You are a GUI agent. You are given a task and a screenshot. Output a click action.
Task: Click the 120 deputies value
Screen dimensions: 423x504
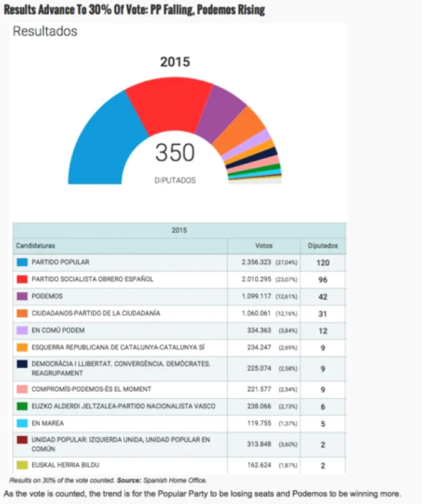coord(323,263)
